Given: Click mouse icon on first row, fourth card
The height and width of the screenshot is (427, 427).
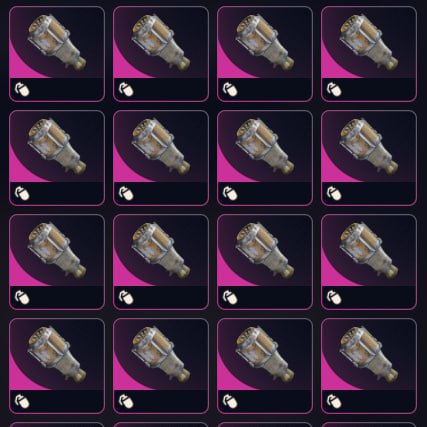Looking at the screenshot, I should 334,89.
